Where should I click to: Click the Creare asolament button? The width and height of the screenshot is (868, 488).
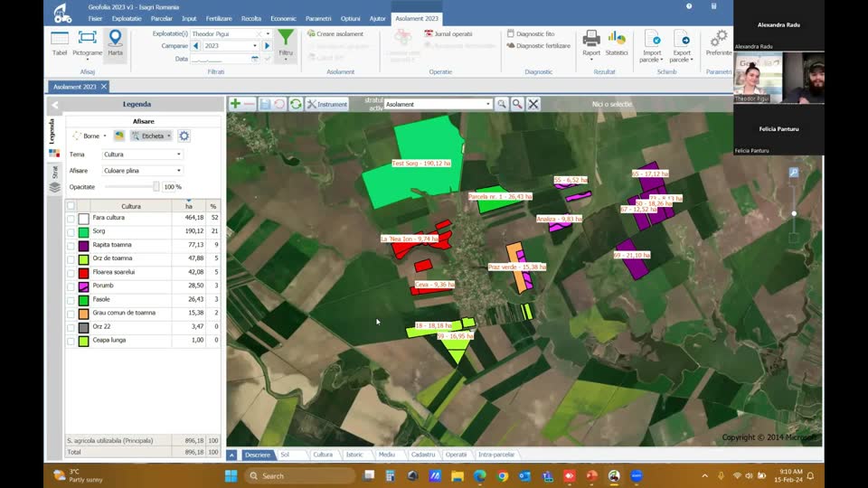click(335, 33)
